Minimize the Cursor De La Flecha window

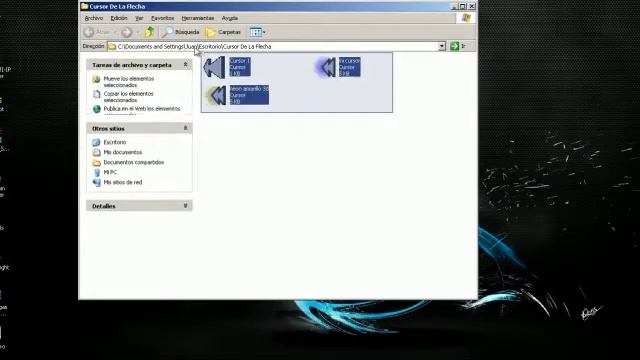[x=454, y=6]
